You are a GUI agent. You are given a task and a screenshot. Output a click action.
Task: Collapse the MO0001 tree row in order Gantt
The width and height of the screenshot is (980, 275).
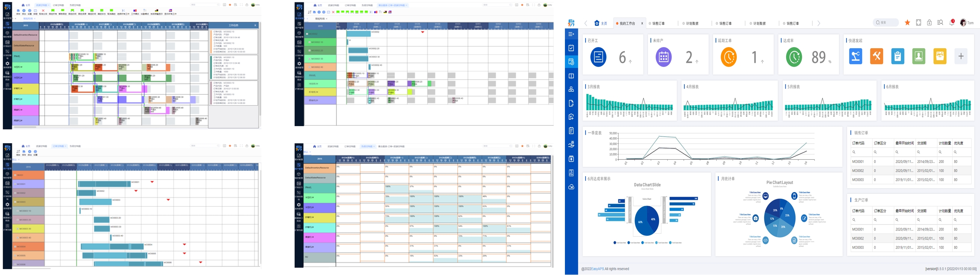click(15, 184)
